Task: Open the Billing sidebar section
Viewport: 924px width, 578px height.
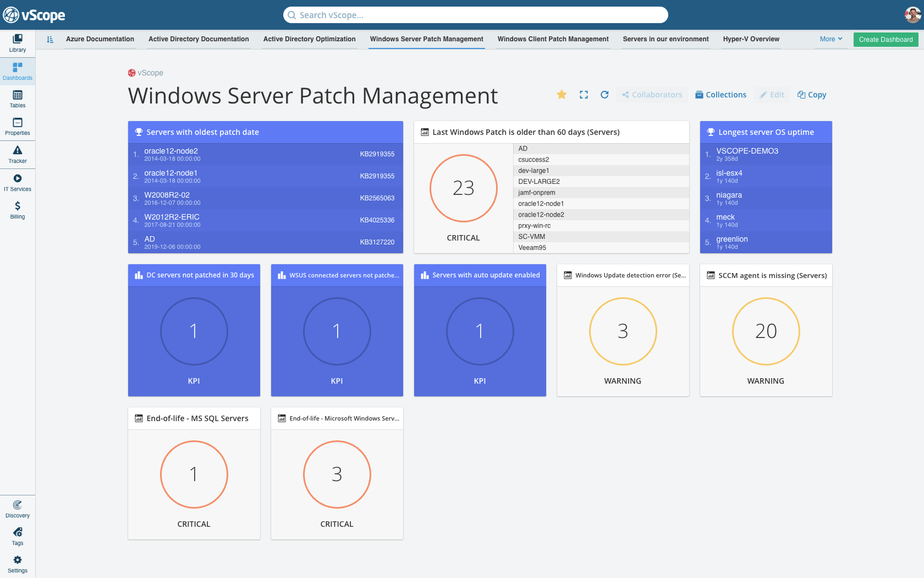Action: click(x=18, y=210)
